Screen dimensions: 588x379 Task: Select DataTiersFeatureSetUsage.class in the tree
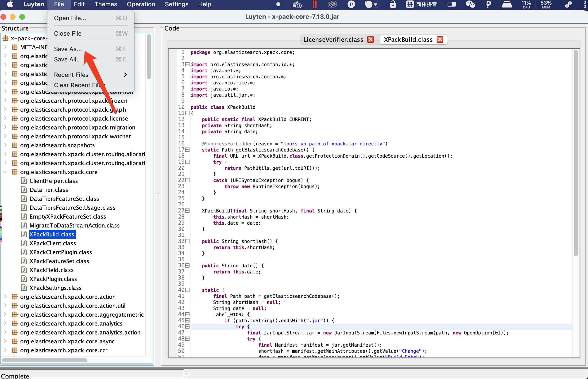[72, 208]
